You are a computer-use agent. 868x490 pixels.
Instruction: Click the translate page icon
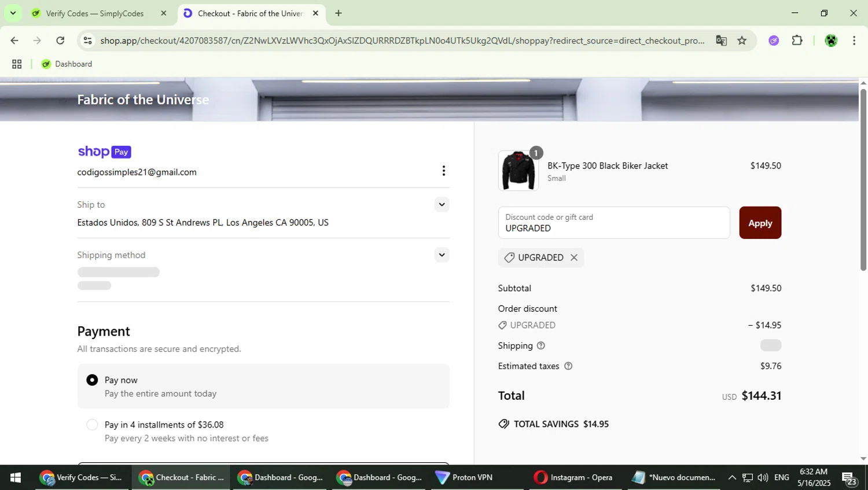tap(721, 40)
